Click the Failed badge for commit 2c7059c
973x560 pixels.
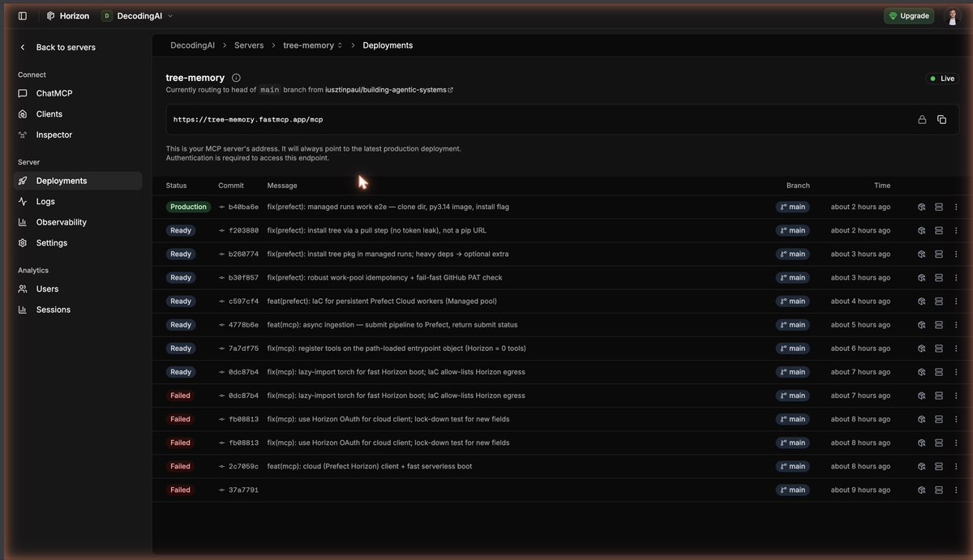[x=180, y=466]
